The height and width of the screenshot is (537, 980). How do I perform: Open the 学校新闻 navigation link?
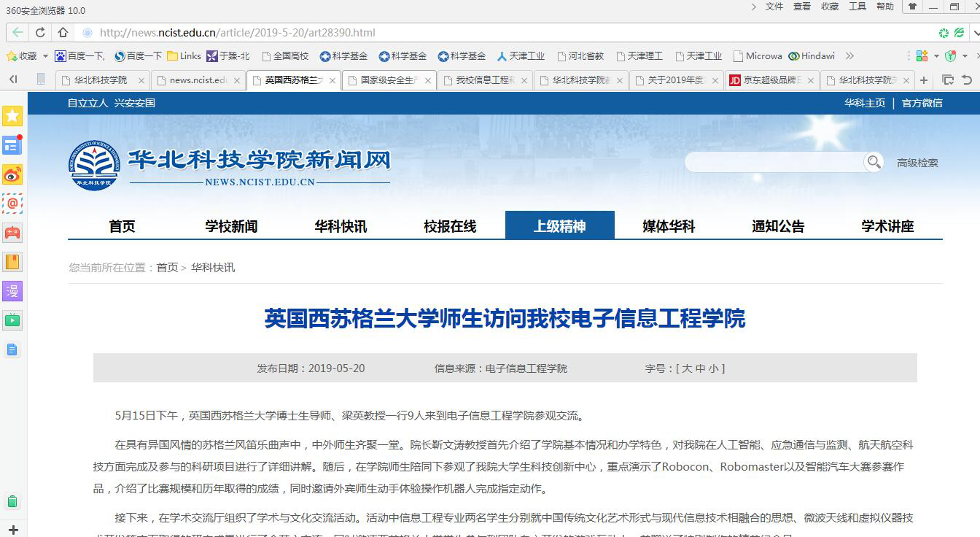(x=231, y=226)
